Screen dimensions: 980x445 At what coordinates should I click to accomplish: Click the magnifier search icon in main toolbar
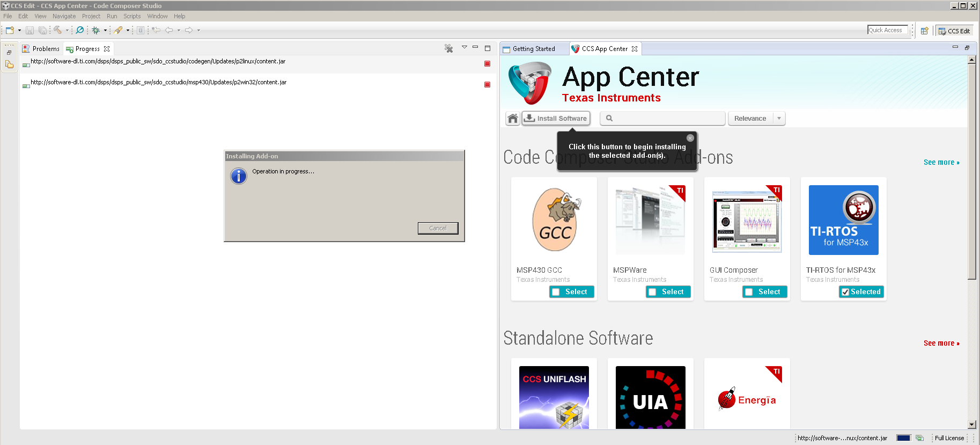pyautogui.click(x=80, y=30)
